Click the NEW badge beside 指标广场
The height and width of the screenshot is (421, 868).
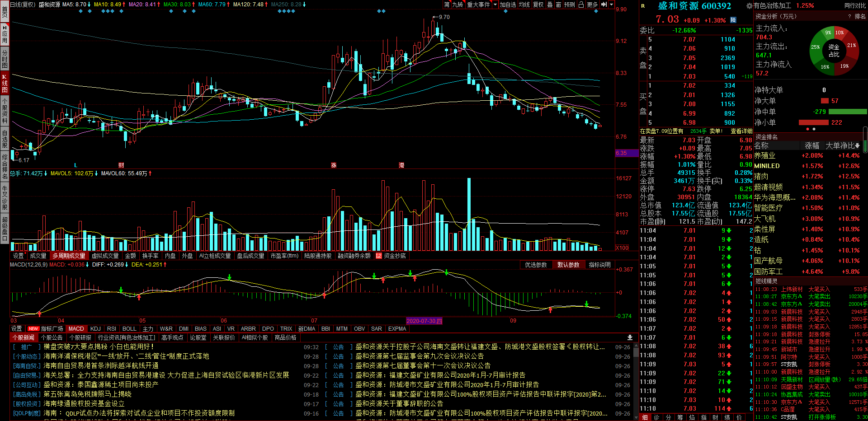(33, 329)
